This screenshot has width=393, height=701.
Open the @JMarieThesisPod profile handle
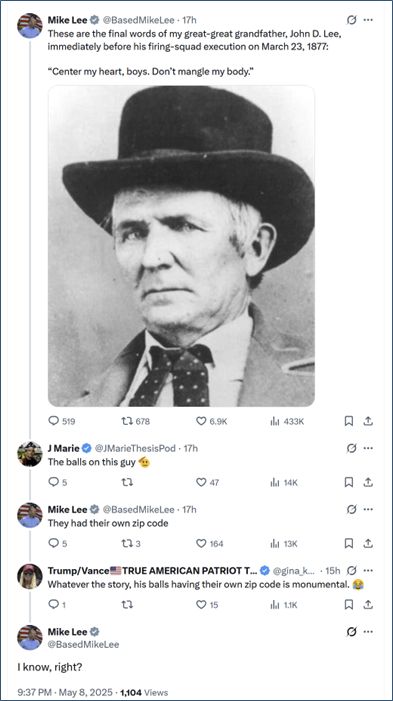click(x=135, y=448)
